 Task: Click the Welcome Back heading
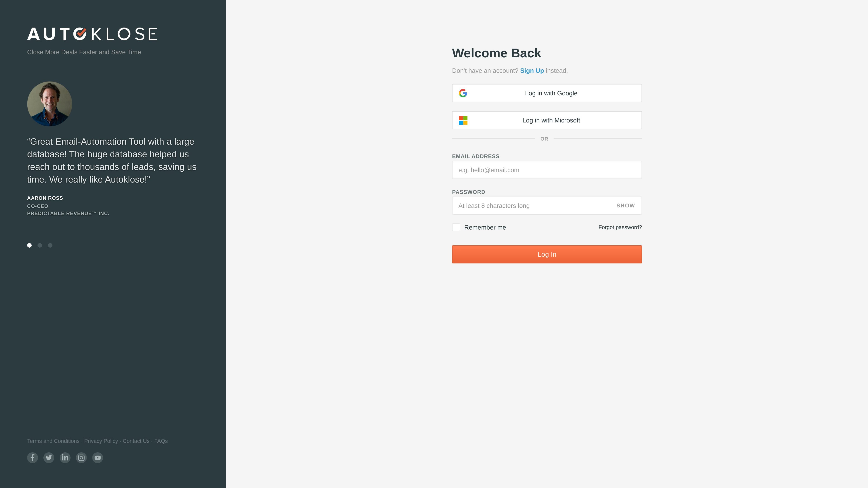[x=496, y=53]
